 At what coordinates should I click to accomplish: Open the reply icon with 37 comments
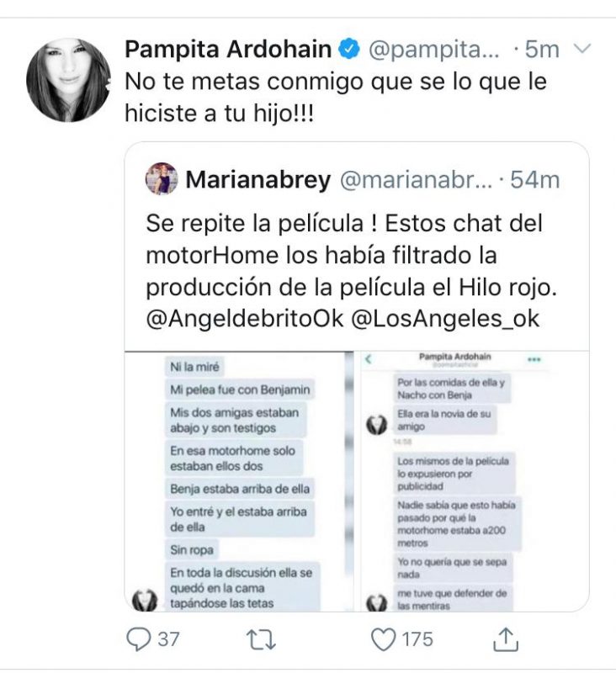point(139,639)
